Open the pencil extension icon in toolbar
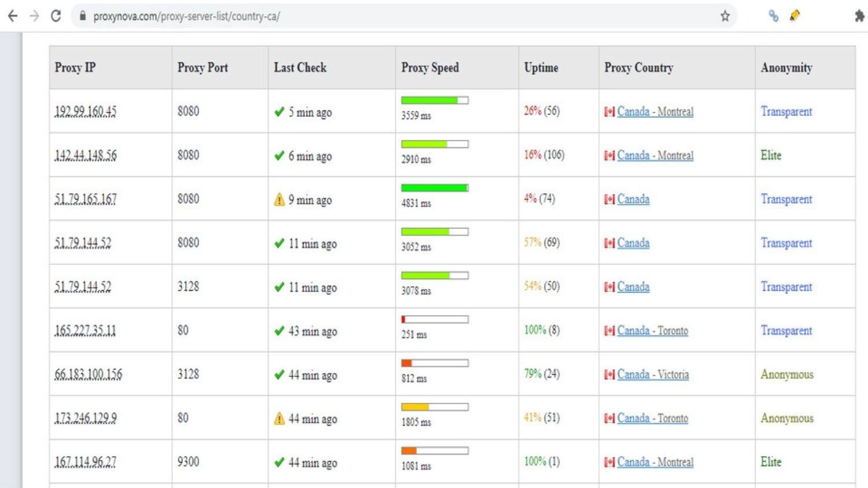Image resolution: width=868 pixels, height=488 pixels. pos(795,16)
